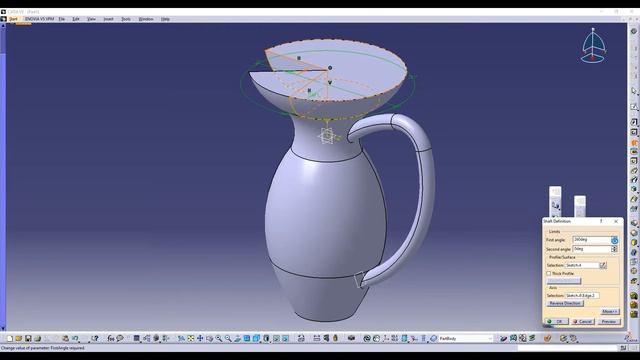Select the Pan arrows tool
The height and width of the screenshot is (360, 640).
[200, 338]
